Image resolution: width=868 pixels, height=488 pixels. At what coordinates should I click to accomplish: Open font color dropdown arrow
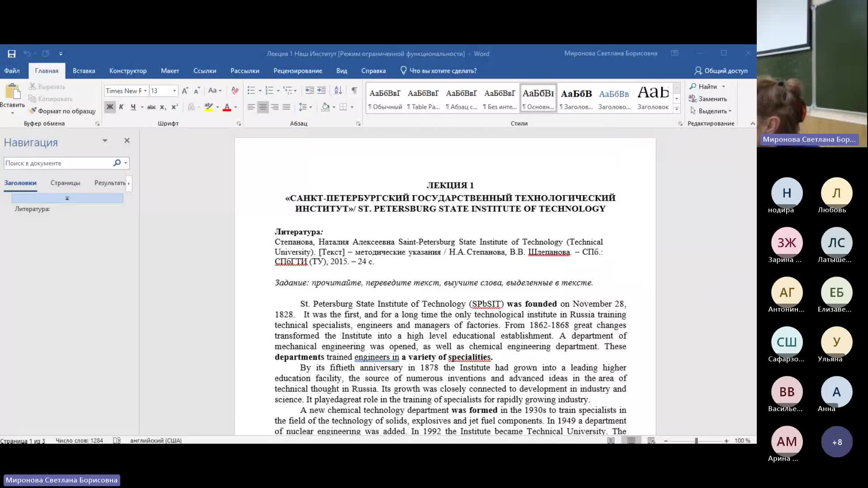click(236, 107)
